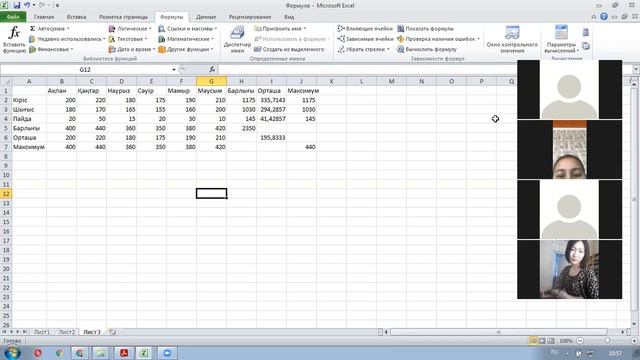640x360 pixels.
Task: Switch to Главная ribbon tab
Action: 44,17
